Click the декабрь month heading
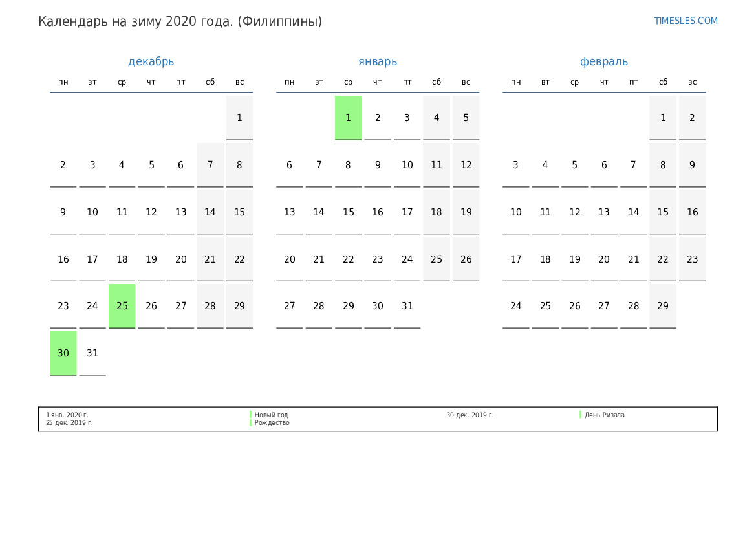756x535 pixels. click(151, 61)
